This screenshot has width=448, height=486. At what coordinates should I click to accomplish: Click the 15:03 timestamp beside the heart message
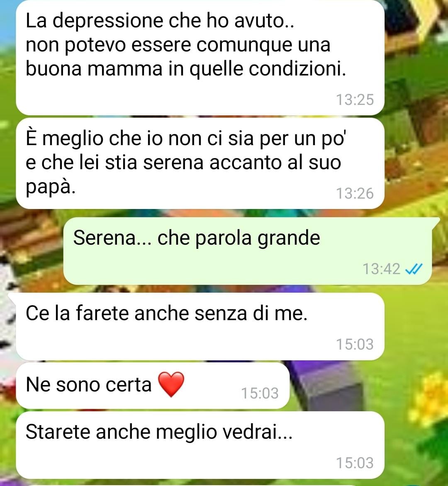point(260,394)
